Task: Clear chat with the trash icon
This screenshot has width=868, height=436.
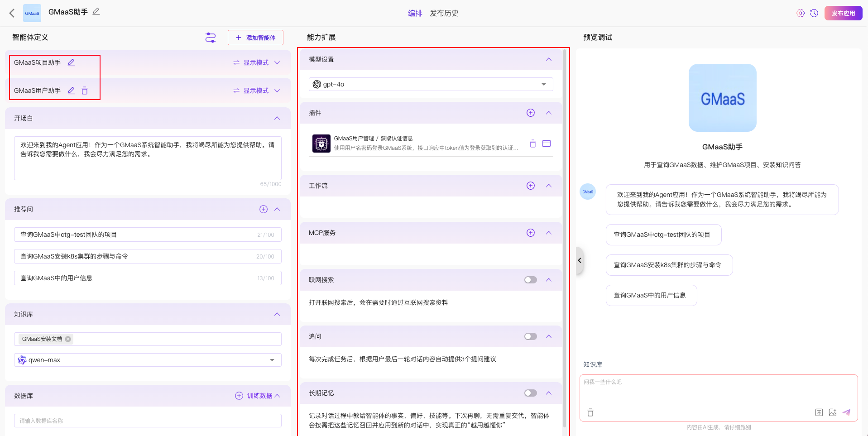Action: point(590,412)
